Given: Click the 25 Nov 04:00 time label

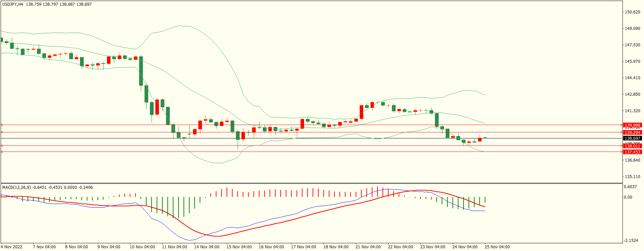Looking at the screenshot, I should click(x=497, y=247).
